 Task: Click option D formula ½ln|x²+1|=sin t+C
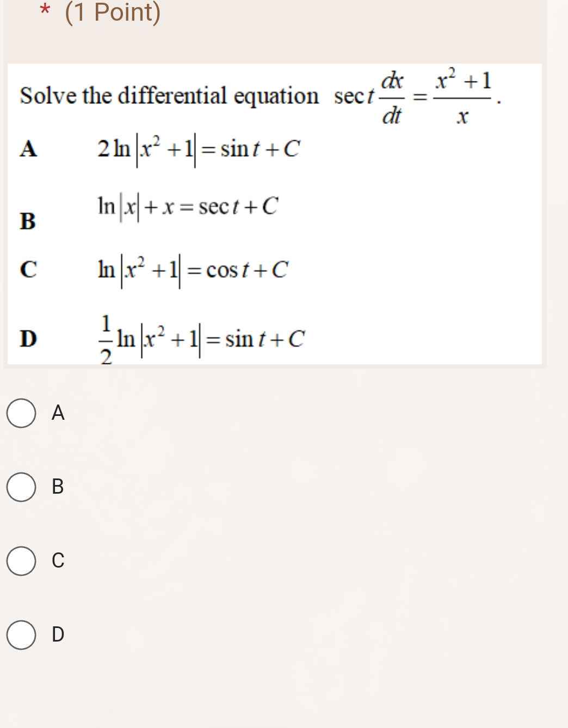click(x=202, y=336)
